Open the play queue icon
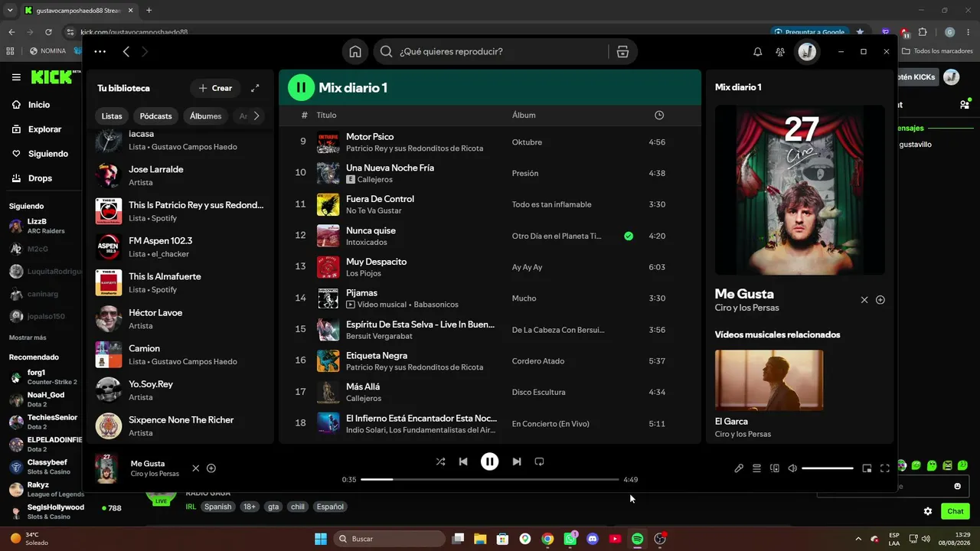Screen dimensions: 980x551 [x=756, y=468]
